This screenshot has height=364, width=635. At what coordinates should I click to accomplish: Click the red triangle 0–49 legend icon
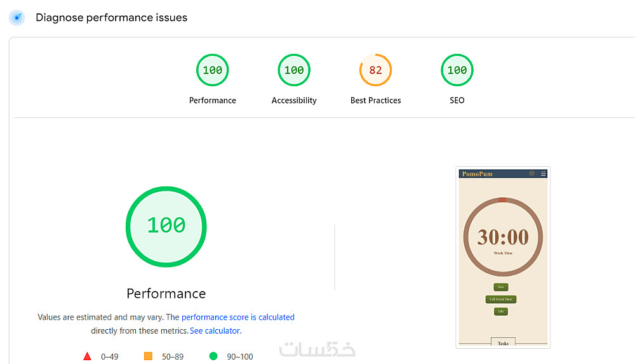(87, 356)
